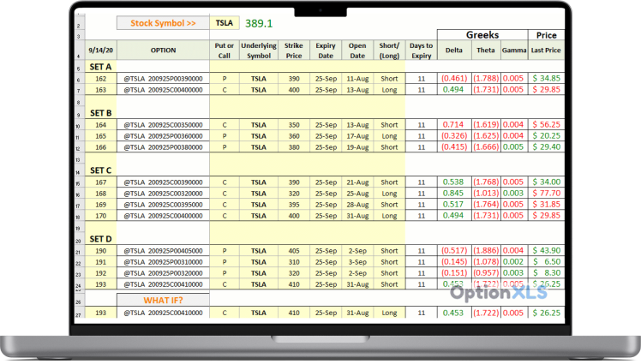The height and width of the screenshot is (364, 641).
Task: Select the delta value 0.714
Action: click(x=454, y=124)
